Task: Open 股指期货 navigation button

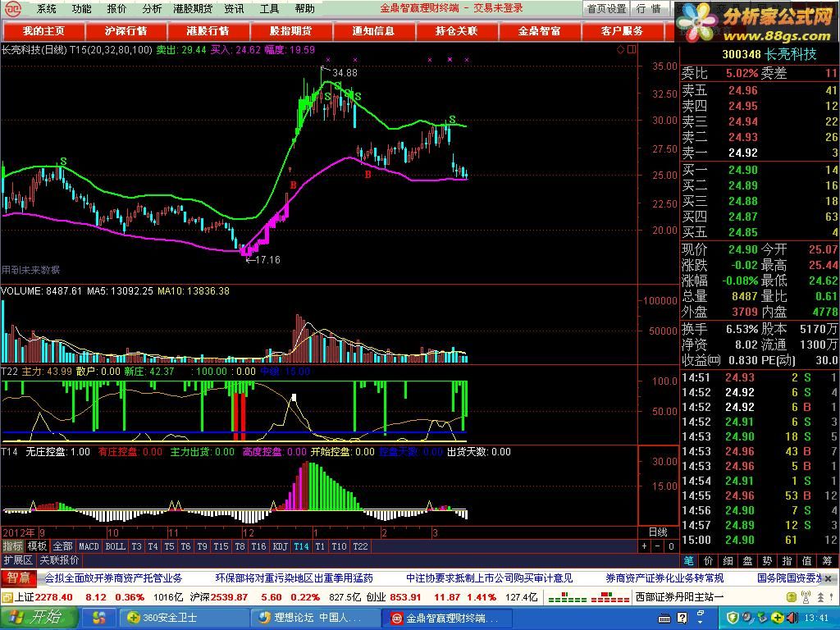Action: [291, 31]
